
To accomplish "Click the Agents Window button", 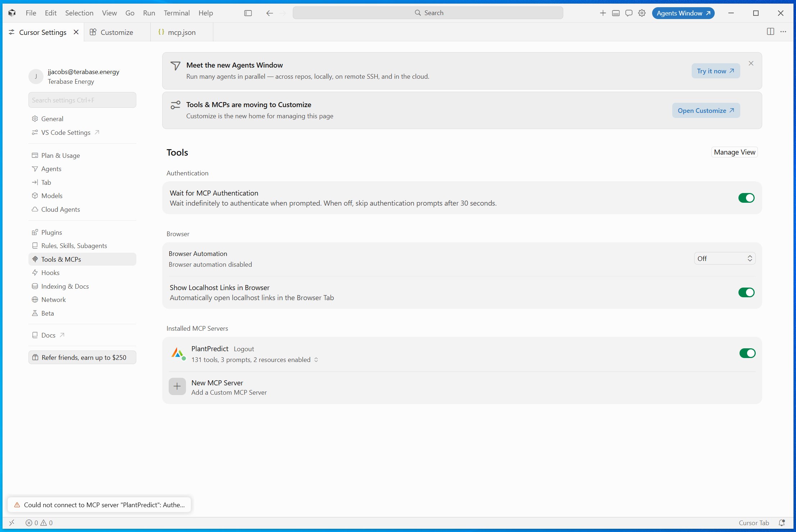I will pos(683,13).
